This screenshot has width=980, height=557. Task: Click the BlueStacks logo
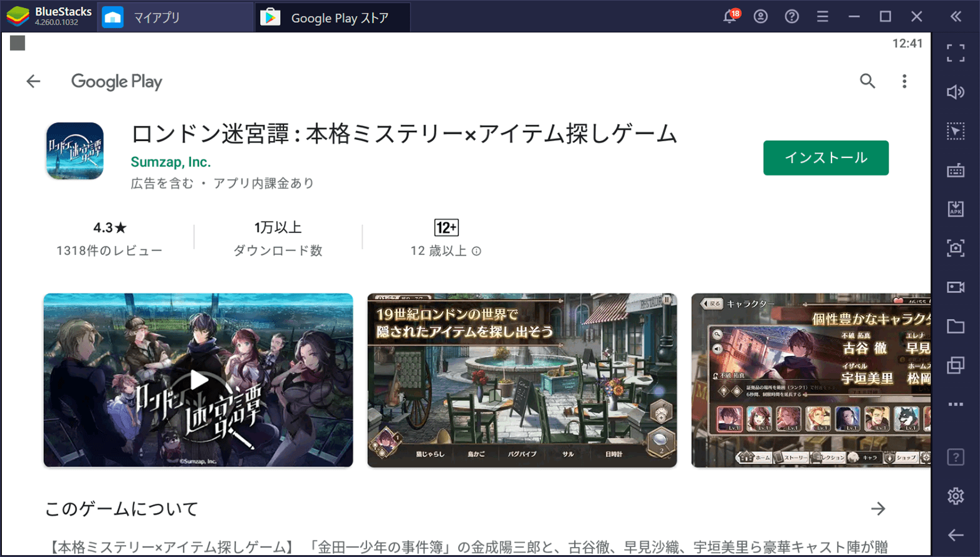click(x=18, y=16)
